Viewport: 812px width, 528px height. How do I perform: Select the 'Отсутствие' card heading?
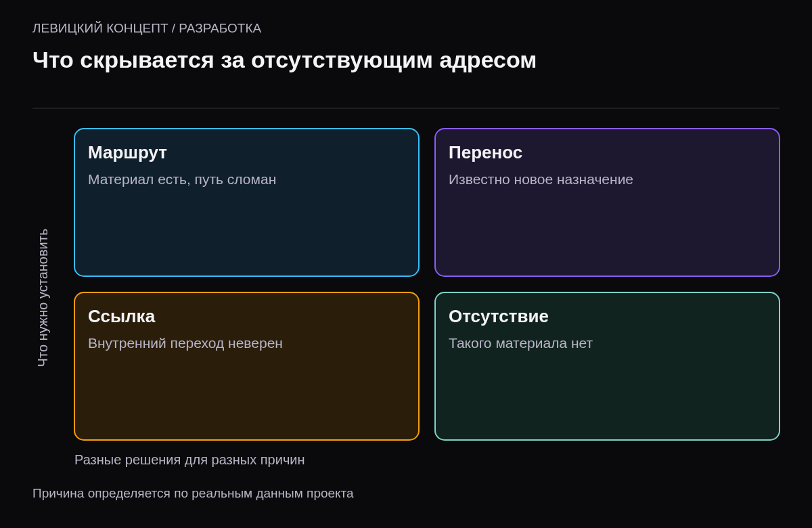(499, 316)
